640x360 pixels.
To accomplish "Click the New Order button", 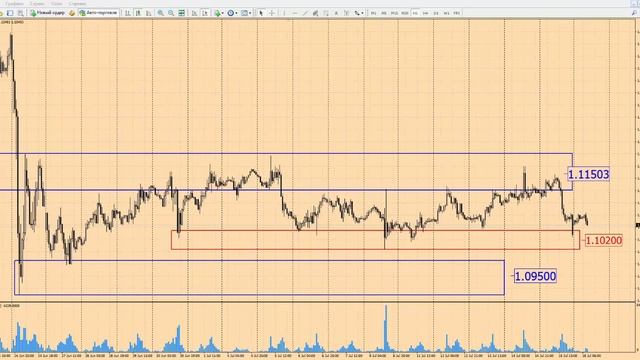I will [47, 13].
